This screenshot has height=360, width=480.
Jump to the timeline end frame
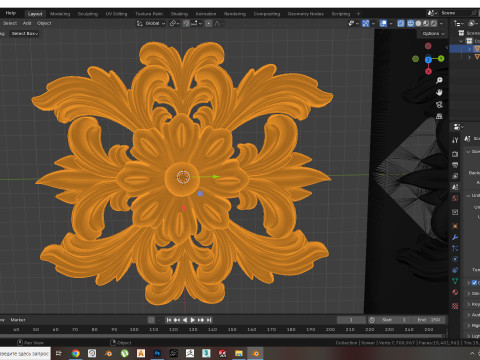click(x=209, y=320)
